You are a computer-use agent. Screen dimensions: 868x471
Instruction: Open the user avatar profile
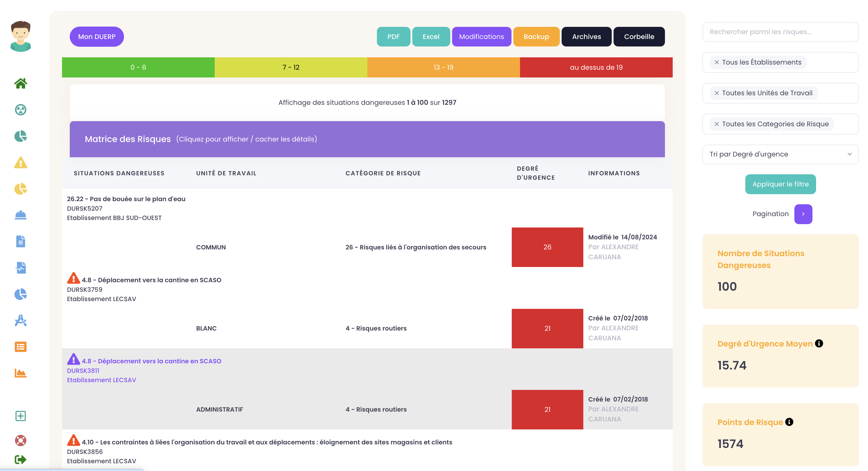coord(21,36)
